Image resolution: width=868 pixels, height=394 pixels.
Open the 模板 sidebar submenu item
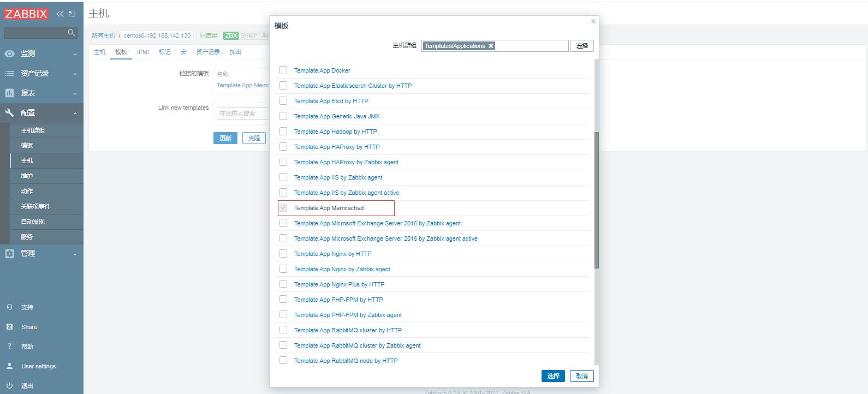(x=27, y=145)
